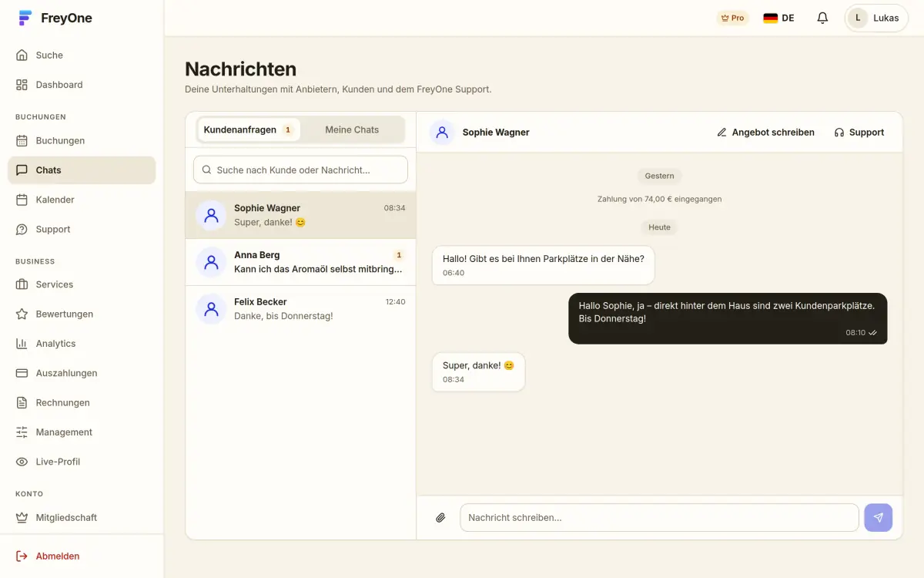This screenshot has width=924, height=578.
Task: Click the Suche nach Kunde search field
Action: (x=300, y=170)
